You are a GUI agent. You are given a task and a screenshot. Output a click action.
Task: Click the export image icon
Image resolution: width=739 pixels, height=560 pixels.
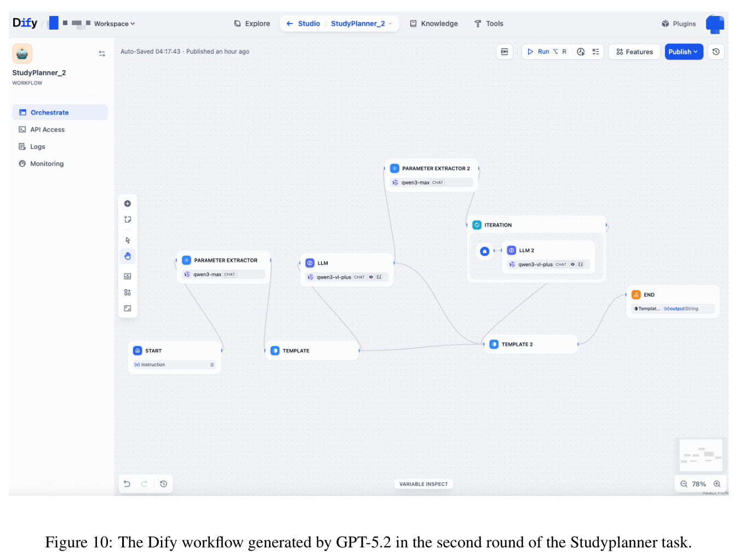pyautogui.click(x=128, y=276)
